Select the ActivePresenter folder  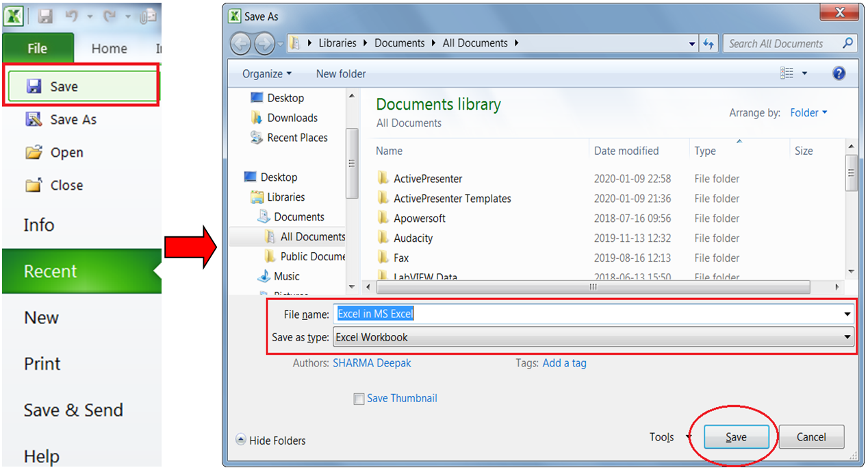point(428,178)
